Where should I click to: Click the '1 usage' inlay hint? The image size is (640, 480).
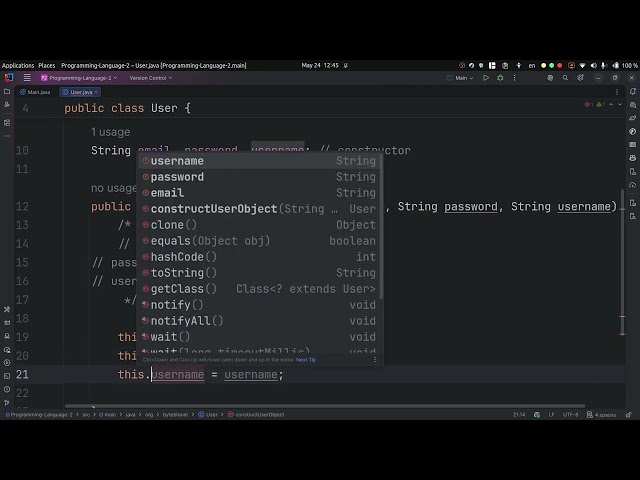tap(110, 132)
